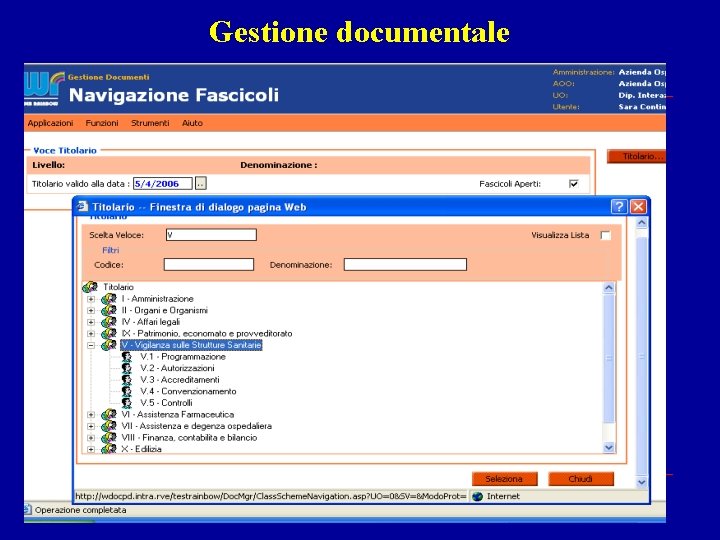Screen dimensions: 720x540
Task: Click the dialog title bar page icon
Action: (x=83, y=207)
